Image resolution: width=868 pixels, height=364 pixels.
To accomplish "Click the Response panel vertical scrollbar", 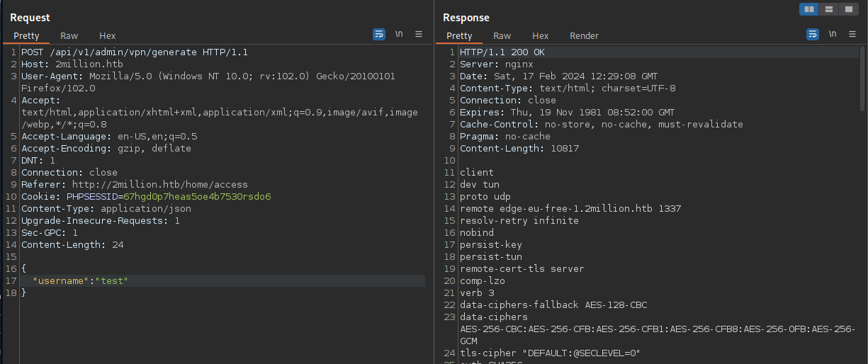I will tap(862, 78).
